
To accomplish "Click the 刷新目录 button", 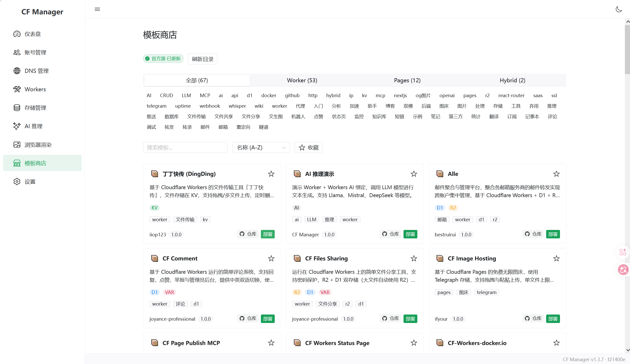I will tap(203, 59).
